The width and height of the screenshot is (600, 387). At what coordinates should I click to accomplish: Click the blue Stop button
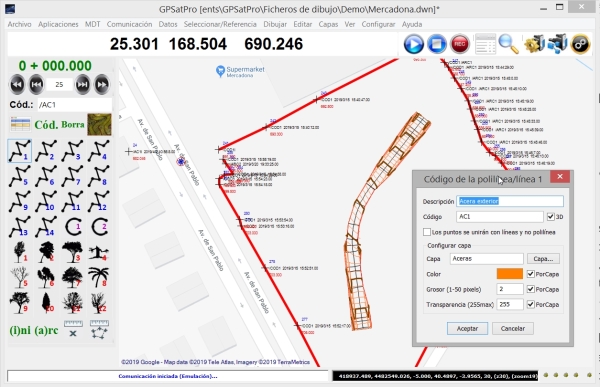pos(437,44)
